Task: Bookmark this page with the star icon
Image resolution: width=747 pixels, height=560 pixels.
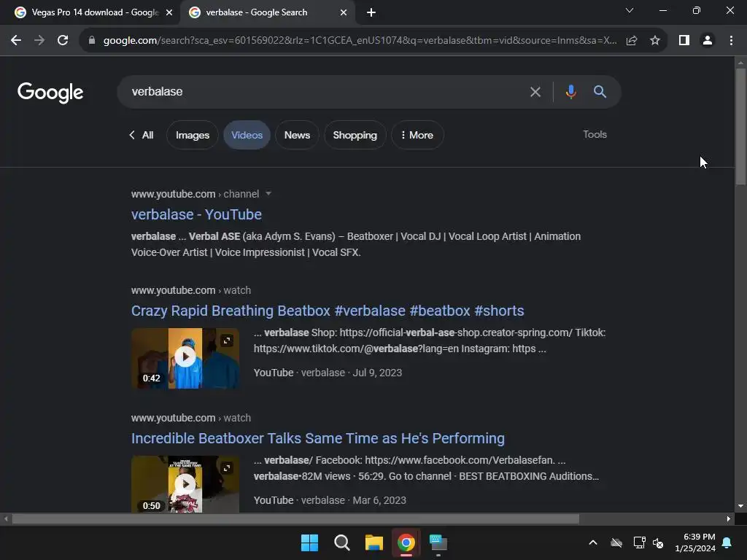Action: click(x=655, y=41)
